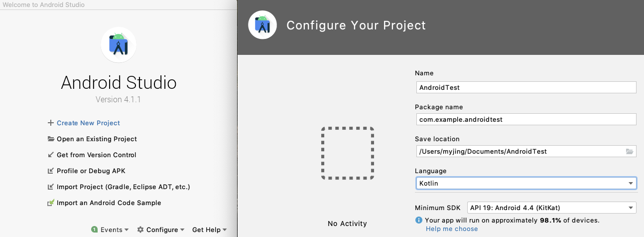Click the info icon by device percentage

pyautogui.click(x=418, y=220)
